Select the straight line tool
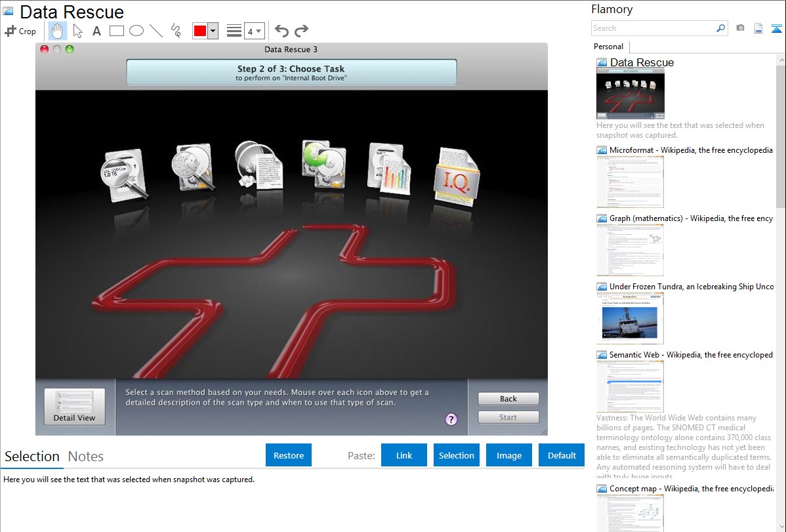Screen dimensions: 786x532 [156, 31]
